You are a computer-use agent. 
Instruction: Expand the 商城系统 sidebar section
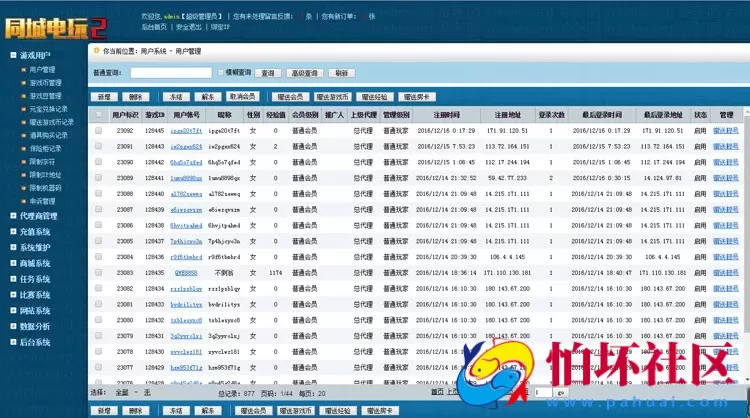pyautogui.click(x=13, y=264)
